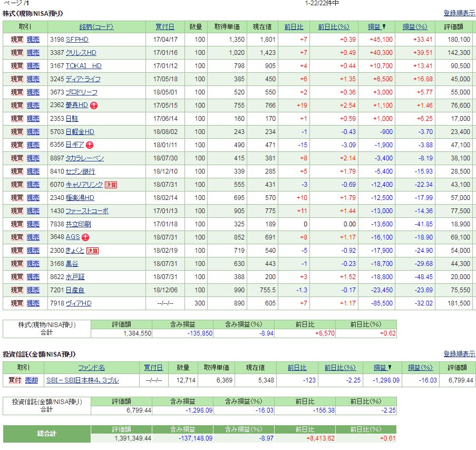This screenshot has height=450, width=476.
Task: Click 売却 for the SBI fund
Action: coord(31,380)
